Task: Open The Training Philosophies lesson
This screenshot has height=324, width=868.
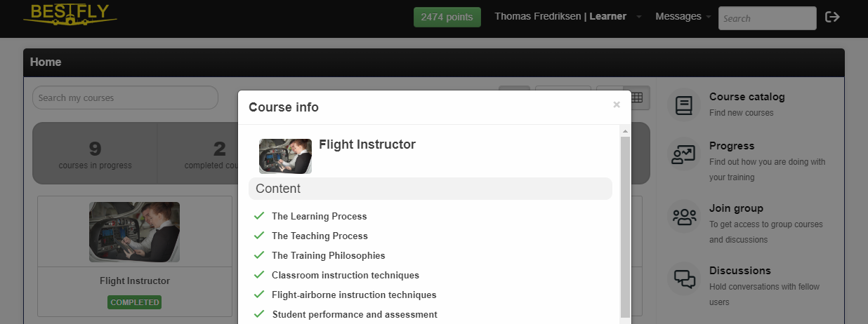Action: 328,255
